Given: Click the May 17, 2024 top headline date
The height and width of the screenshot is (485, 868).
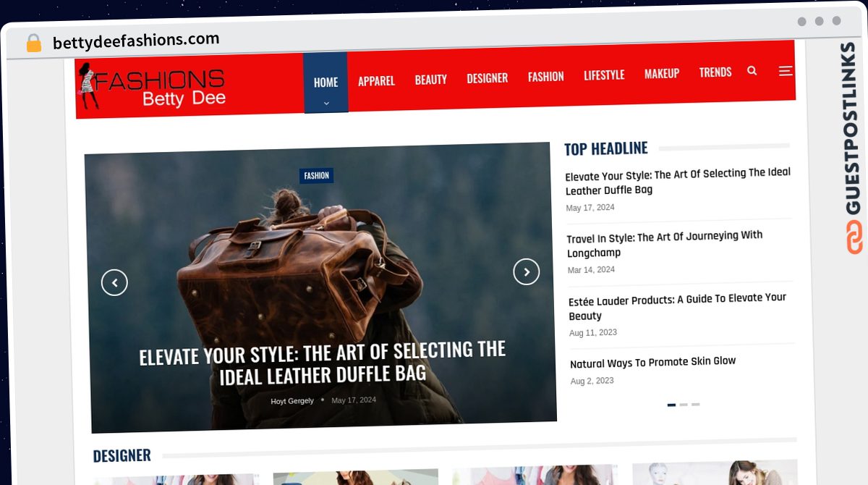Looking at the screenshot, I should click(590, 208).
